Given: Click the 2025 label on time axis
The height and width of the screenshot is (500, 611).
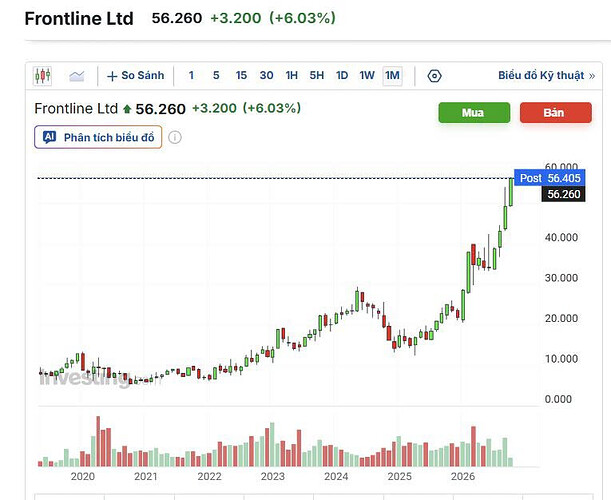Looking at the screenshot, I should click(399, 476).
